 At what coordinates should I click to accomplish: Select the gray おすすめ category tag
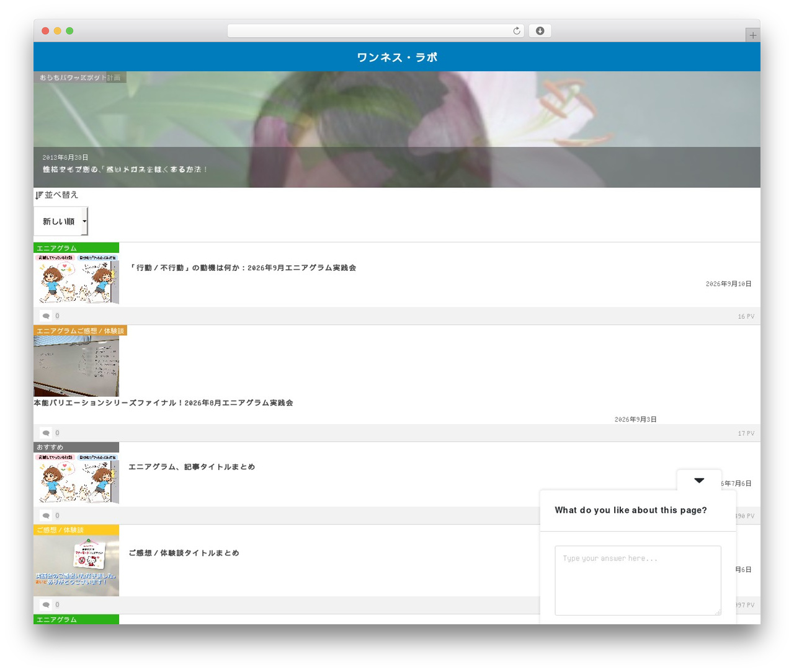click(76, 448)
